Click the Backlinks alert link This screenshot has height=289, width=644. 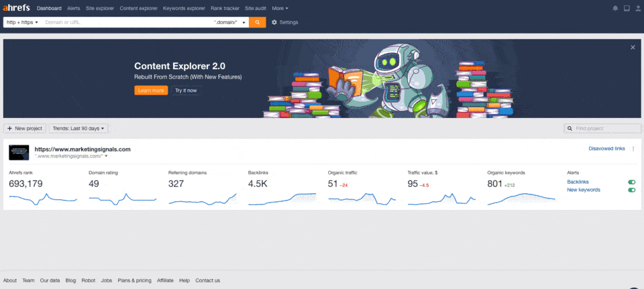pyautogui.click(x=578, y=182)
